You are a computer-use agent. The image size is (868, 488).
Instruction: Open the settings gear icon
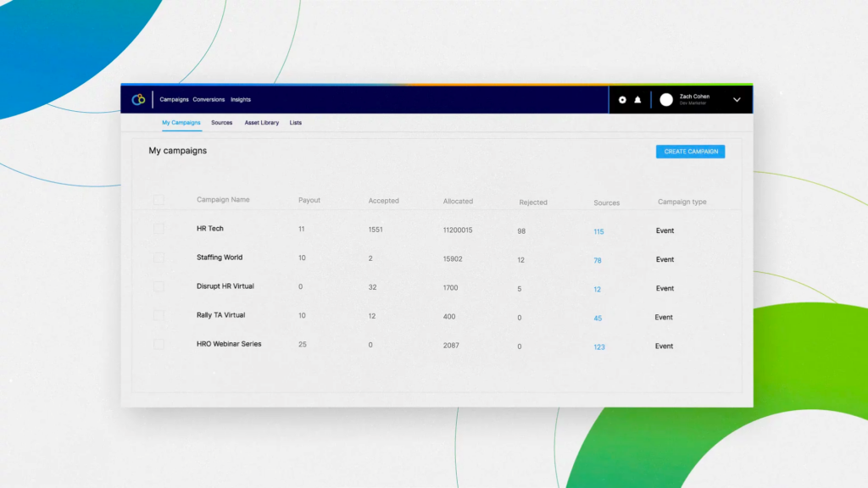point(623,99)
